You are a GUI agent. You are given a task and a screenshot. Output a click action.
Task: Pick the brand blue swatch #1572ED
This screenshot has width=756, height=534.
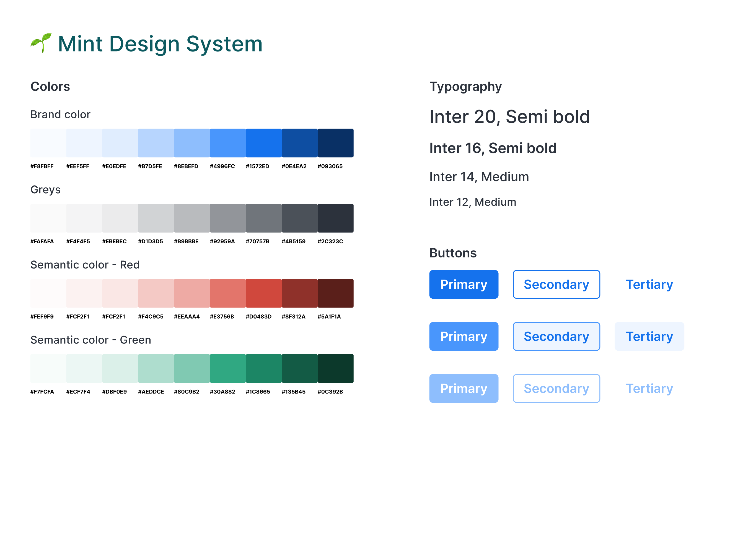pyautogui.click(x=264, y=143)
